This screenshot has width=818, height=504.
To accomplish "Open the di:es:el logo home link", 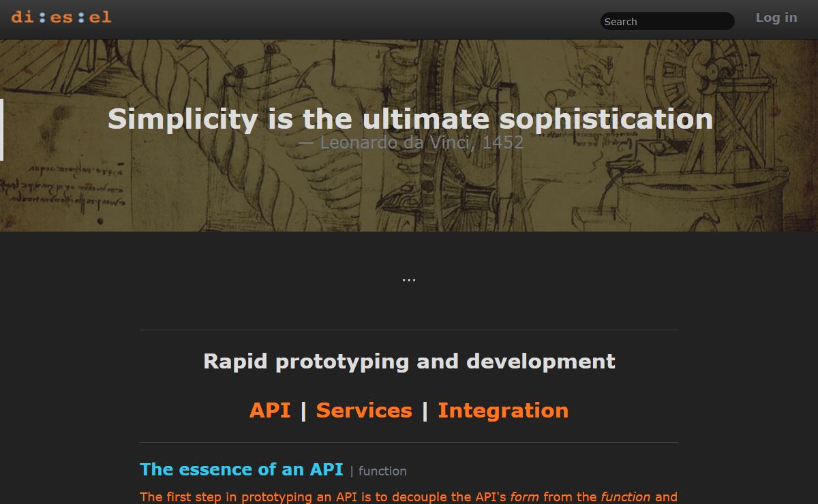I will (x=61, y=17).
